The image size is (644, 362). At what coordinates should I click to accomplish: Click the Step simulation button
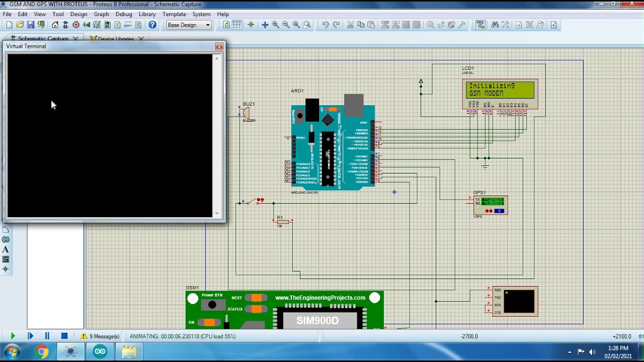(30, 336)
